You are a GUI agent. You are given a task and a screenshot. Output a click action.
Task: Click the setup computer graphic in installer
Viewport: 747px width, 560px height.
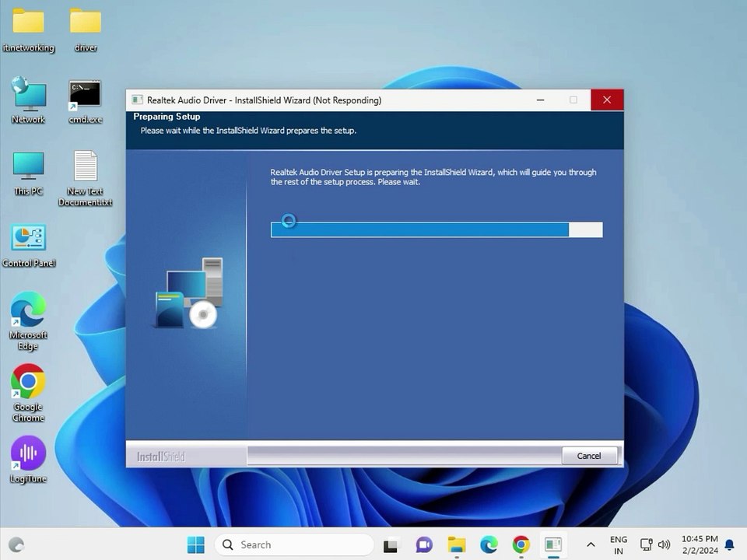tap(188, 293)
